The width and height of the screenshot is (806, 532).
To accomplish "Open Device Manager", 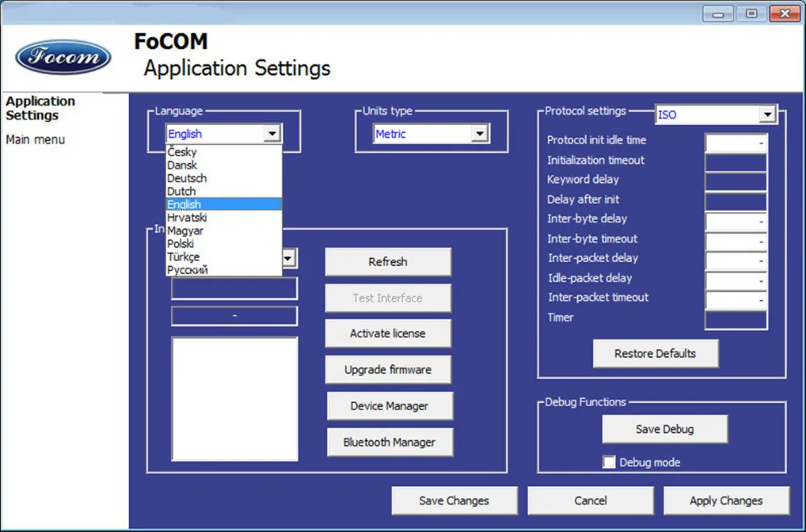I will pyautogui.click(x=389, y=406).
